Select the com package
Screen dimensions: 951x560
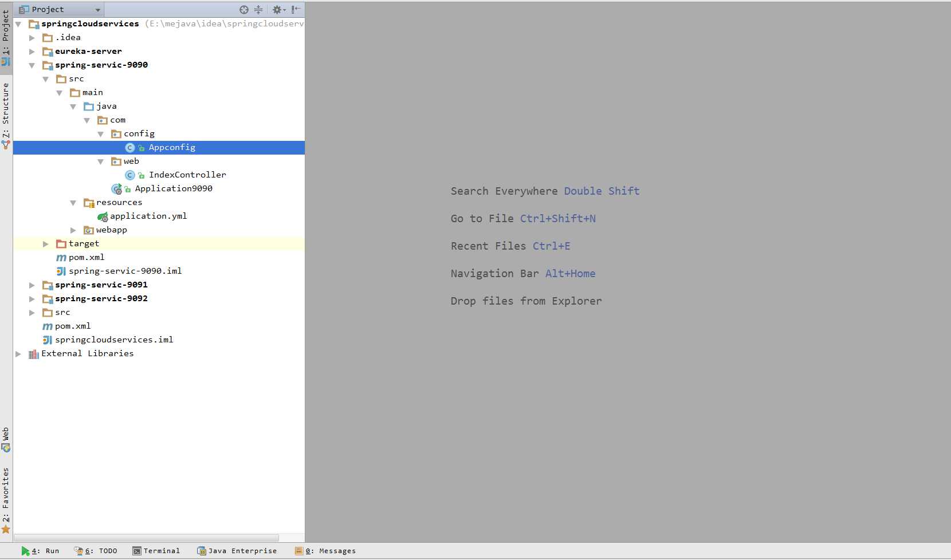click(x=117, y=120)
